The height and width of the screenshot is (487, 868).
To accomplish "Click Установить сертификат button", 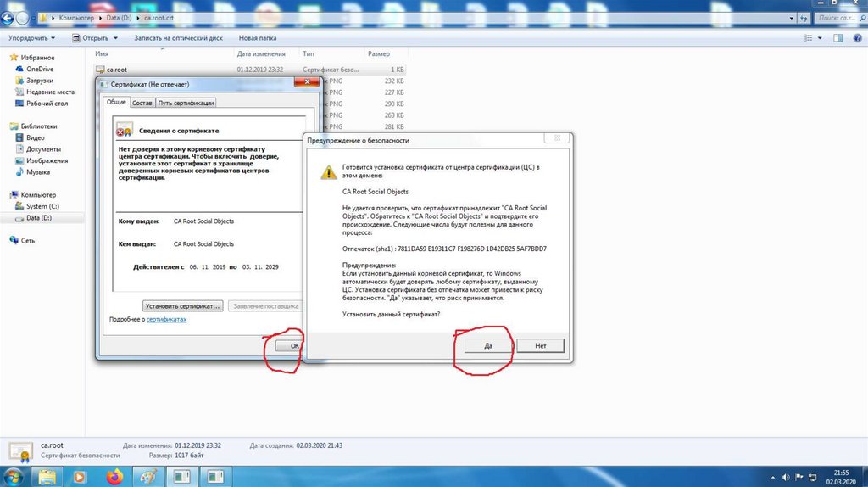I will tap(182, 305).
